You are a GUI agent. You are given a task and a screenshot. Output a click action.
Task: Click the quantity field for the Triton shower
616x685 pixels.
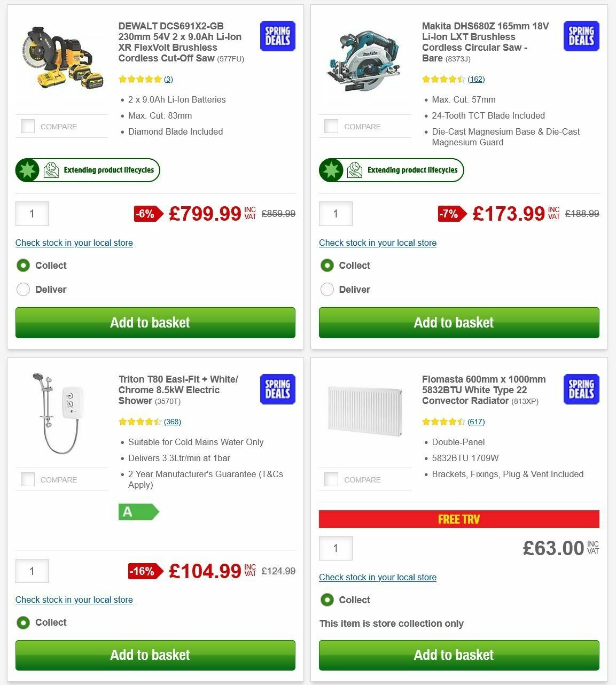[x=32, y=571]
